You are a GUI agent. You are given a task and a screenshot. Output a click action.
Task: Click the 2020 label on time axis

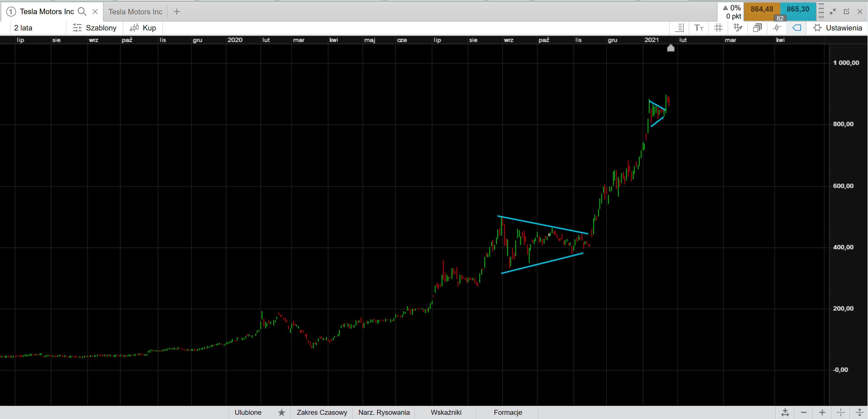tap(235, 40)
